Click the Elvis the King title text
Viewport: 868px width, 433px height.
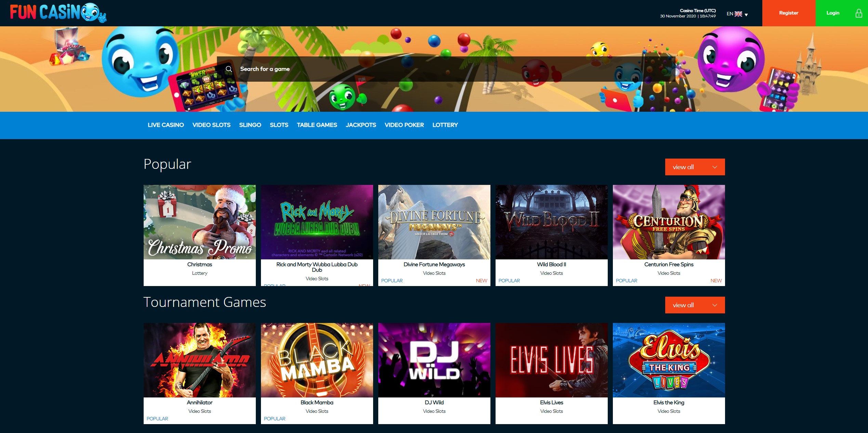(669, 403)
